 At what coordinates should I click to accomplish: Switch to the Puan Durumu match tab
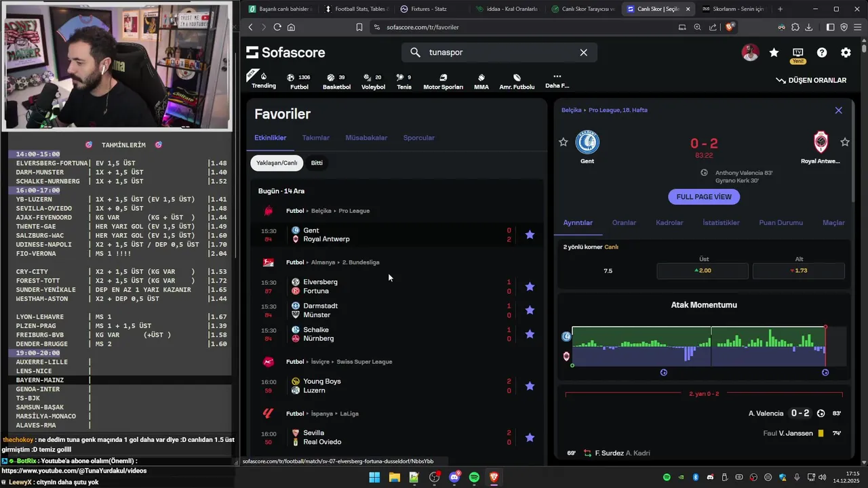[781, 222]
